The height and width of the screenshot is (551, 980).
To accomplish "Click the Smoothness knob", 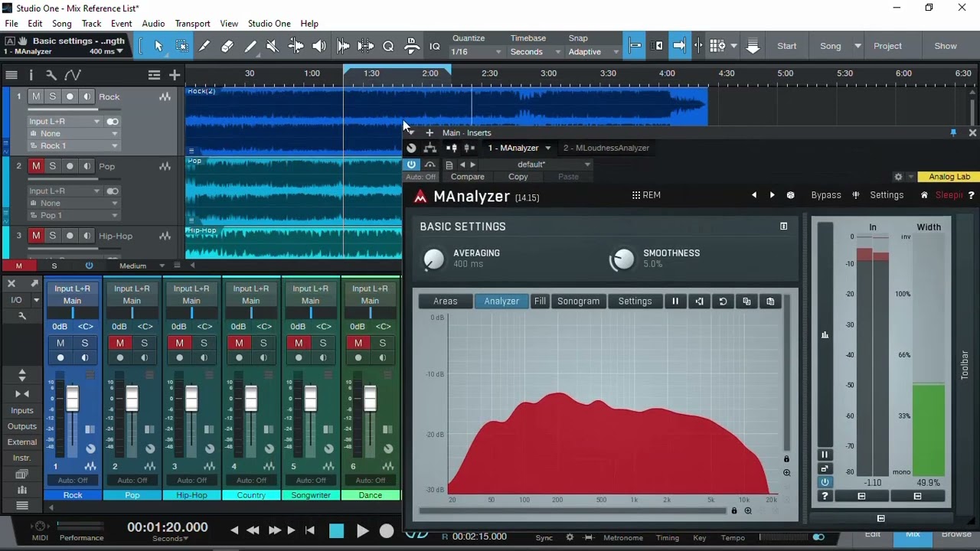I will 623,259.
